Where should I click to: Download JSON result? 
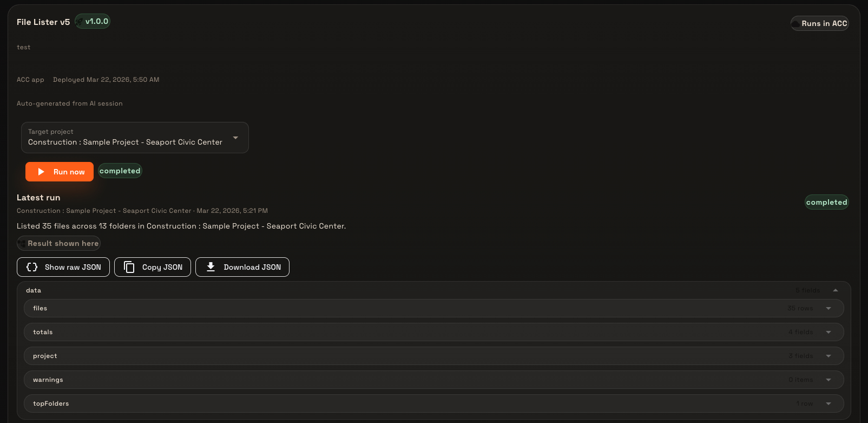click(x=242, y=267)
